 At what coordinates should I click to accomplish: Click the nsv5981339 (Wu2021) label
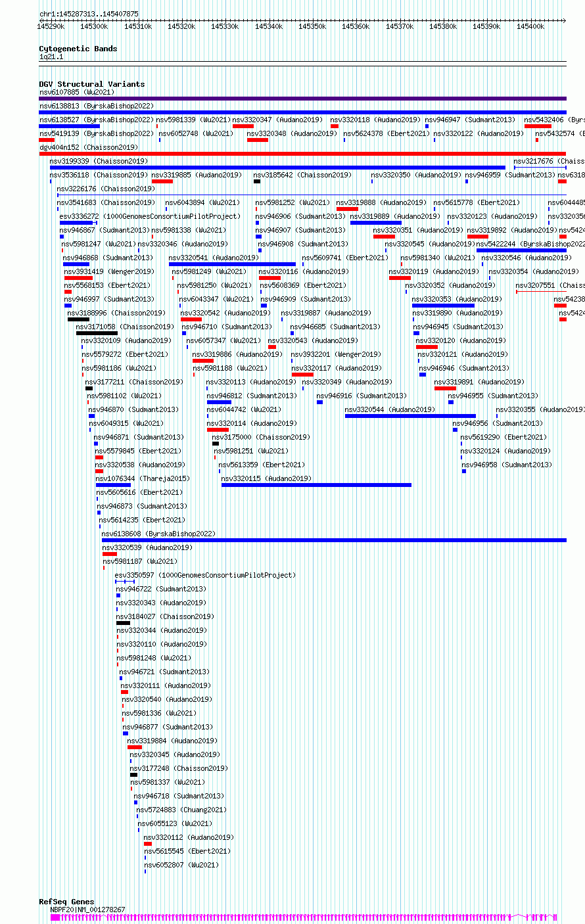[x=193, y=120]
